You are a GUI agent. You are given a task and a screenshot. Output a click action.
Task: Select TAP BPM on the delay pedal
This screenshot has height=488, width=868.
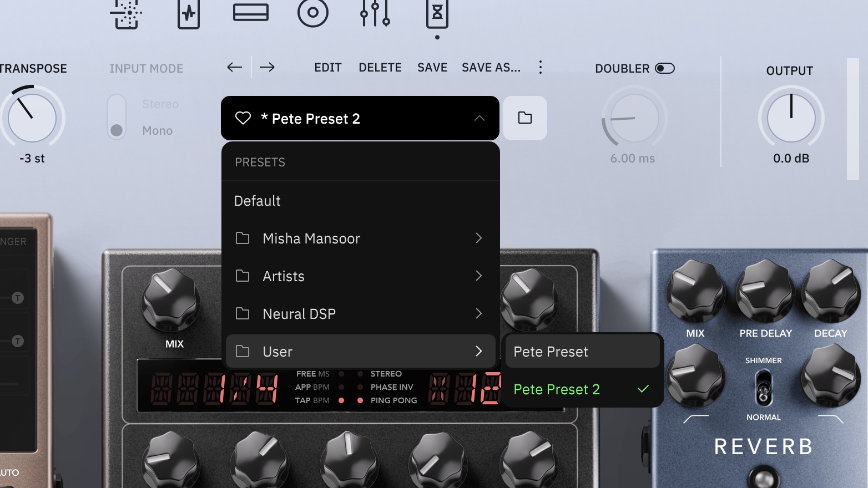341,400
